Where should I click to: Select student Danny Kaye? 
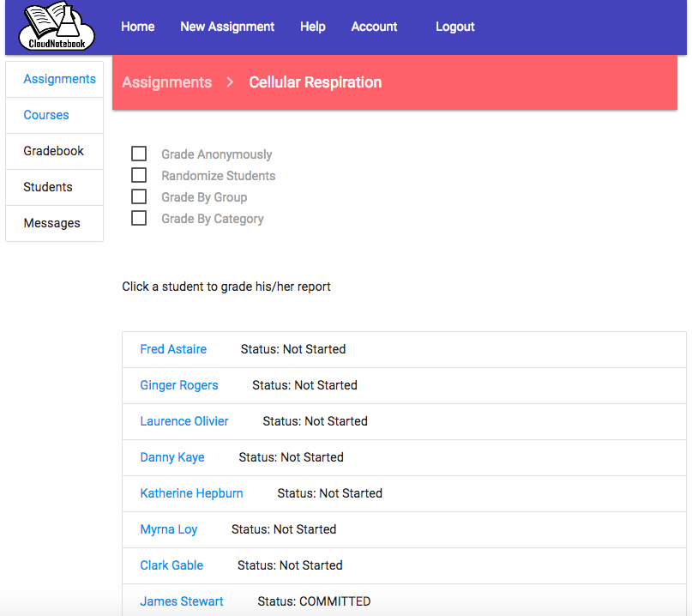(172, 457)
